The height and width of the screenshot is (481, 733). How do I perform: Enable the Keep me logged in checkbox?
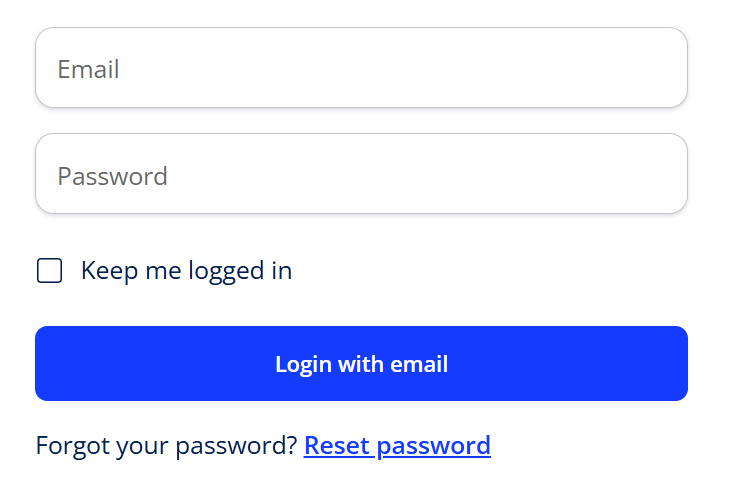pyautogui.click(x=50, y=270)
